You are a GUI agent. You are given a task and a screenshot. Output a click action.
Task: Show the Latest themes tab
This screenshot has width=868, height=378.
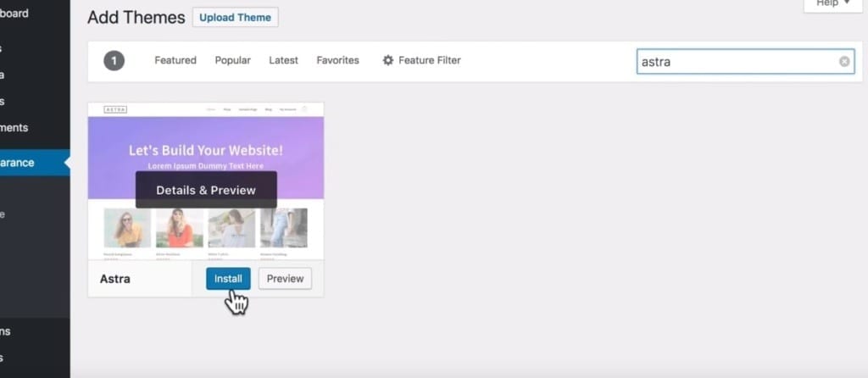pos(283,60)
